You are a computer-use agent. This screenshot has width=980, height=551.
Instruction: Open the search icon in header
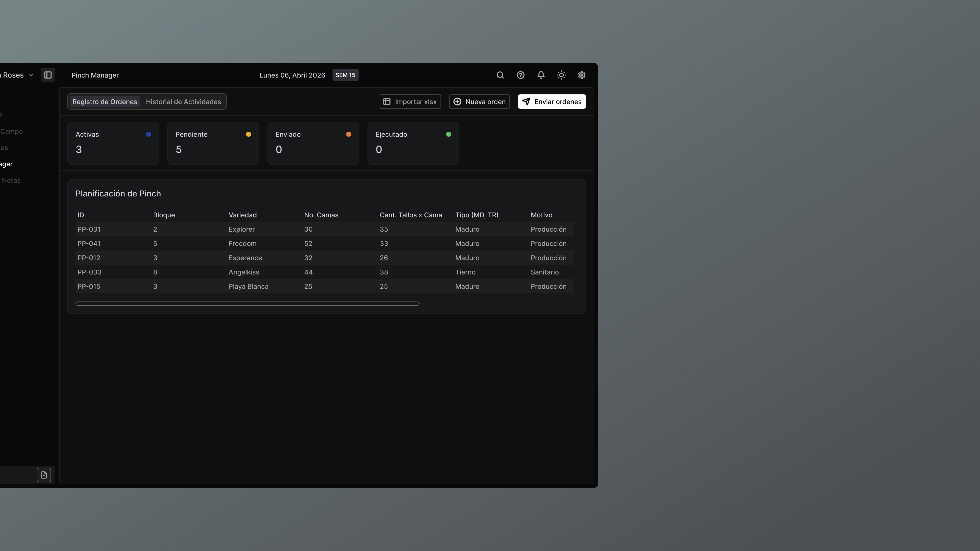click(500, 75)
